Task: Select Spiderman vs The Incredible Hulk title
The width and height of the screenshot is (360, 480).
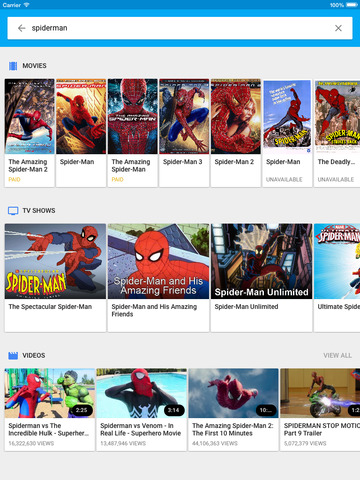Action: [49, 430]
